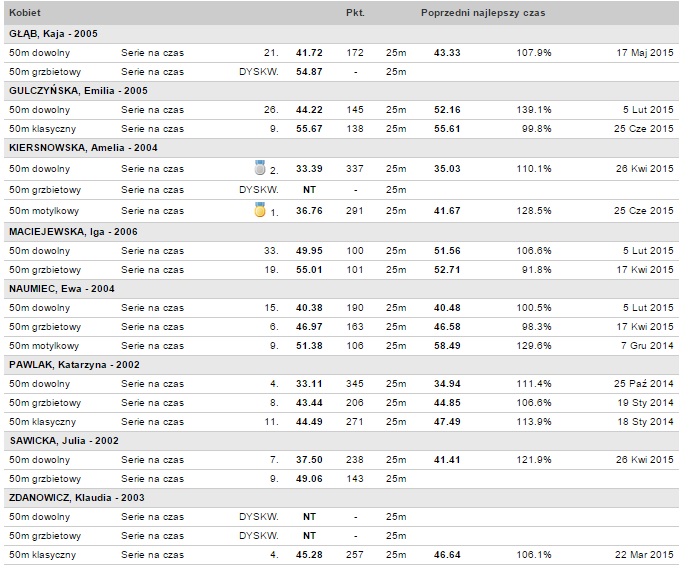Click Poprzedni najlepszy czas header
Image resolution: width=689 pixels, height=571 pixels.
click(x=483, y=13)
